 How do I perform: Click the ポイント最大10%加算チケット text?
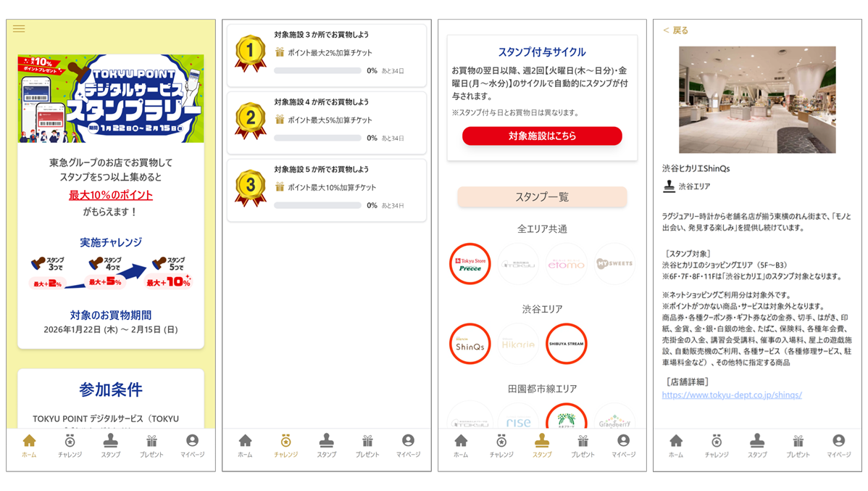[332, 187]
